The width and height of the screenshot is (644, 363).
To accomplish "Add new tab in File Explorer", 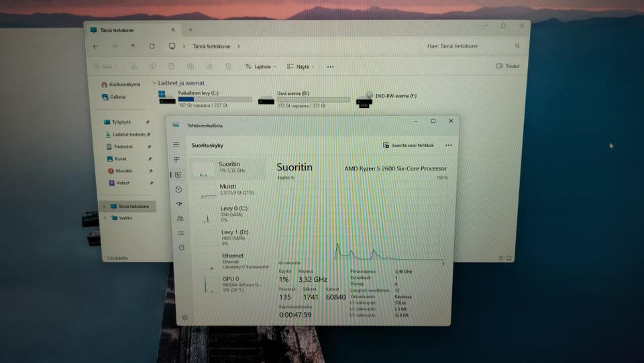I will [x=190, y=30].
